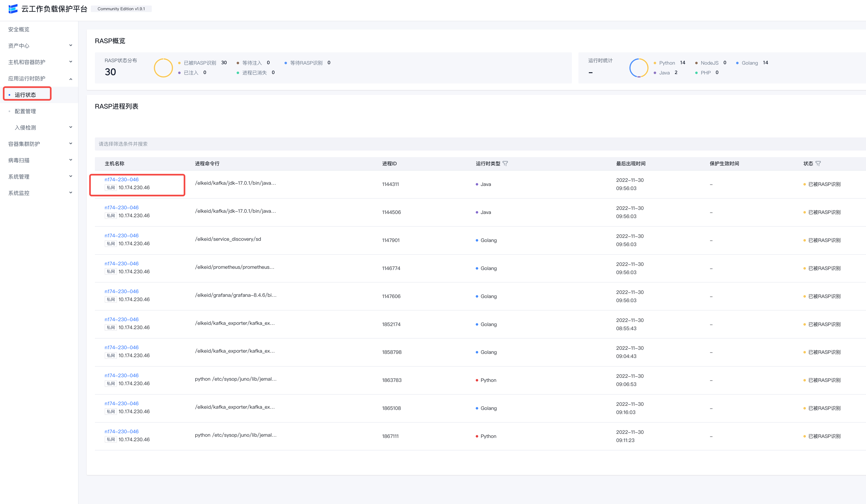Viewport: 866px width, 504px height.
Task: Expand the 病毒扫描 menu
Action: 39,160
